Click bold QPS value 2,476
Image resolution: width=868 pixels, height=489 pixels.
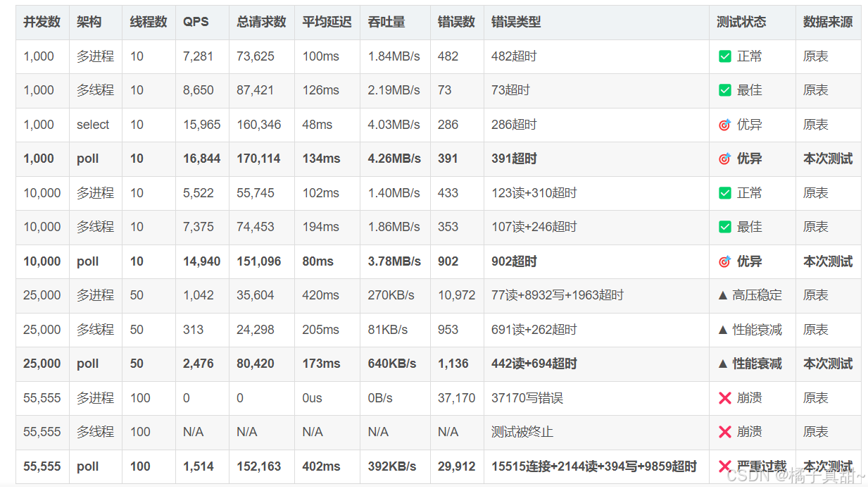click(x=198, y=364)
